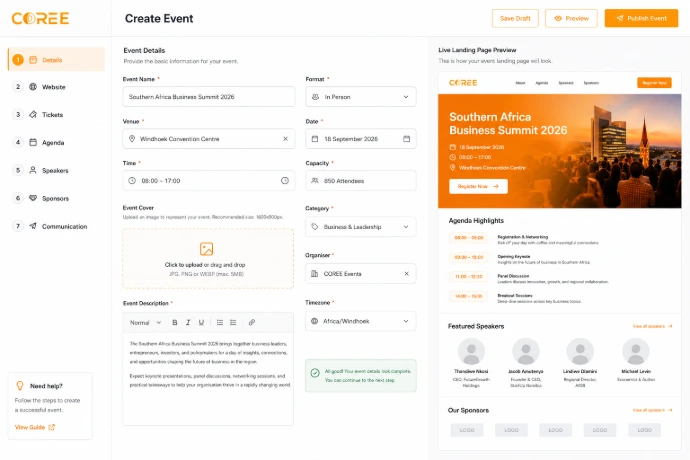The image size is (690, 460).
Task: Select Jacob Amutenya's speaker avatar
Action: click(x=525, y=352)
